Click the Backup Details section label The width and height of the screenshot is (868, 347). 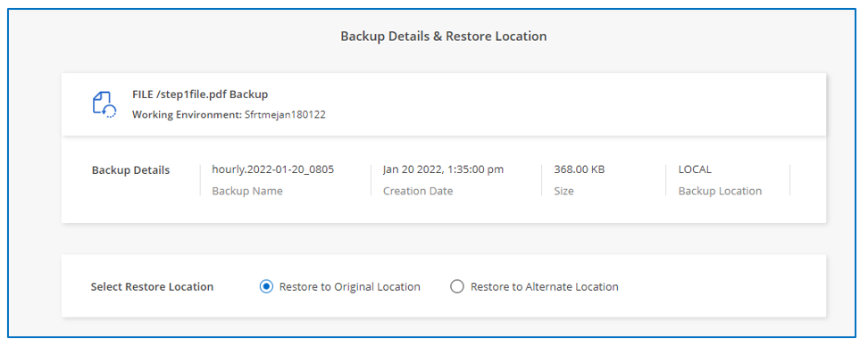point(130,170)
